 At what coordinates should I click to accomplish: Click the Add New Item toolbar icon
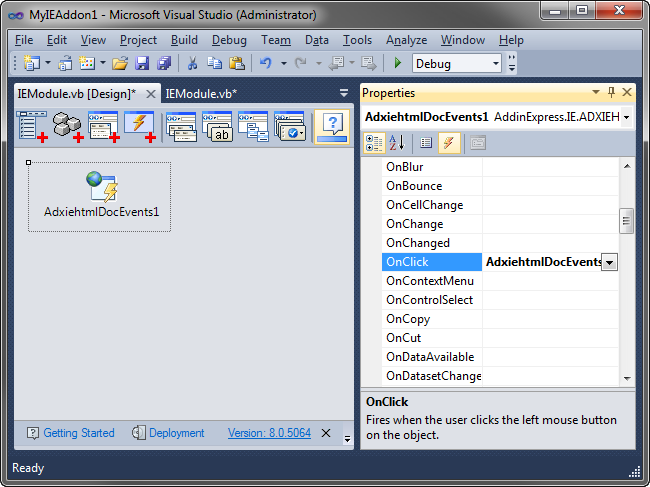[x=87, y=63]
